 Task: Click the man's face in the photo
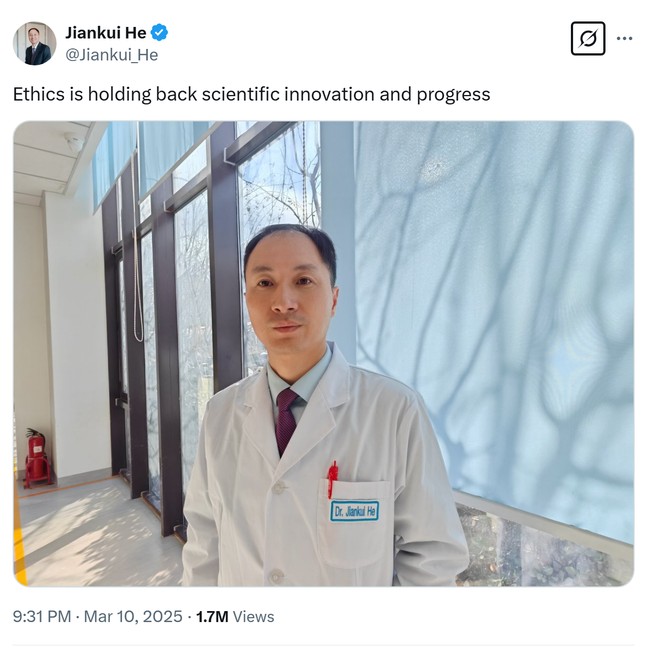[x=289, y=292]
